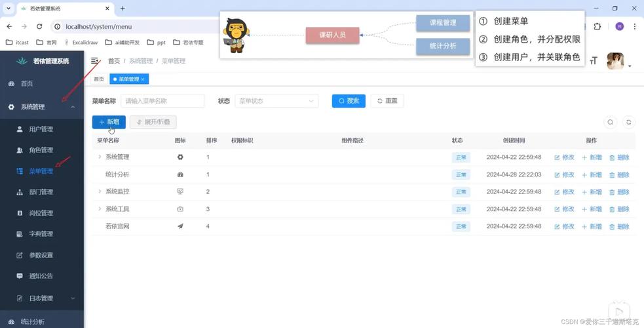Click the 重置 reset button
This screenshot has height=328, width=644.
[x=387, y=101]
